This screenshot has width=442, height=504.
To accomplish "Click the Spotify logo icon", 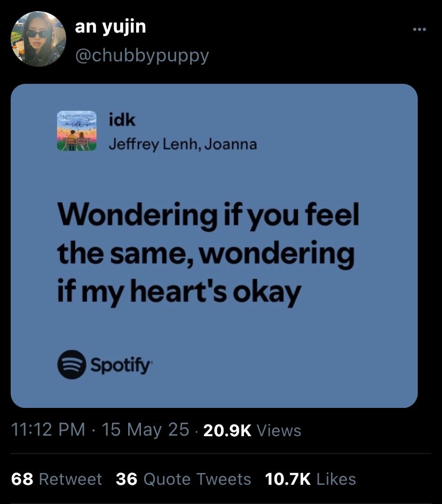I will click(72, 365).
